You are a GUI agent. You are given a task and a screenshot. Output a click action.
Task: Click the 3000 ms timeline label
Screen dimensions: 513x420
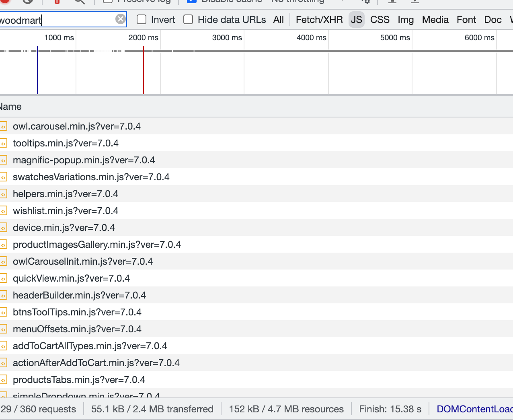pyautogui.click(x=227, y=38)
